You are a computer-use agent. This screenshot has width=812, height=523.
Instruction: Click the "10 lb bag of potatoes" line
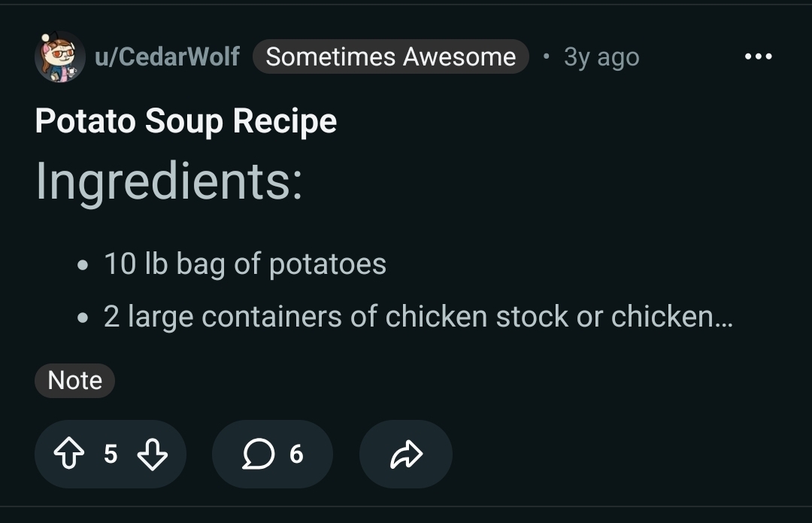(x=245, y=264)
